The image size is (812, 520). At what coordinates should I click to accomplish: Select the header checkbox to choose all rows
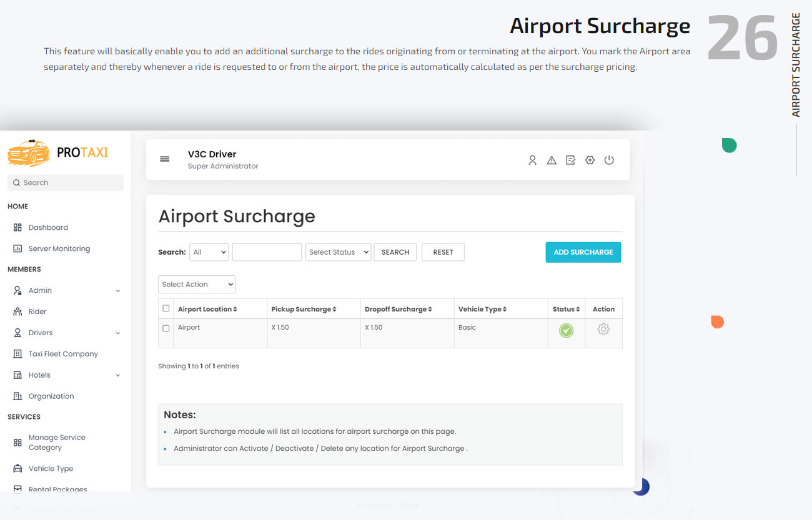tap(166, 308)
